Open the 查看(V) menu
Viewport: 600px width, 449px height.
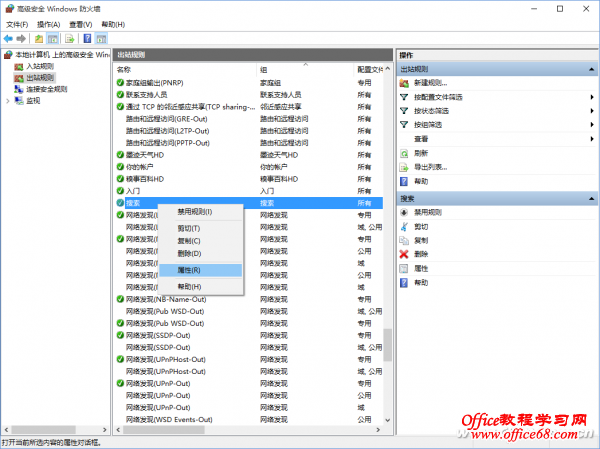pos(81,24)
